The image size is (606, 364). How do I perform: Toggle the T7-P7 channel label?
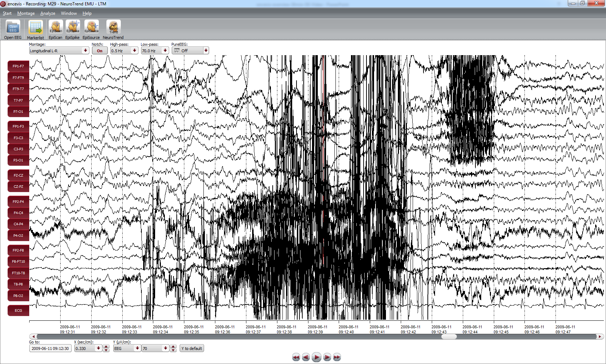click(x=18, y=101)
